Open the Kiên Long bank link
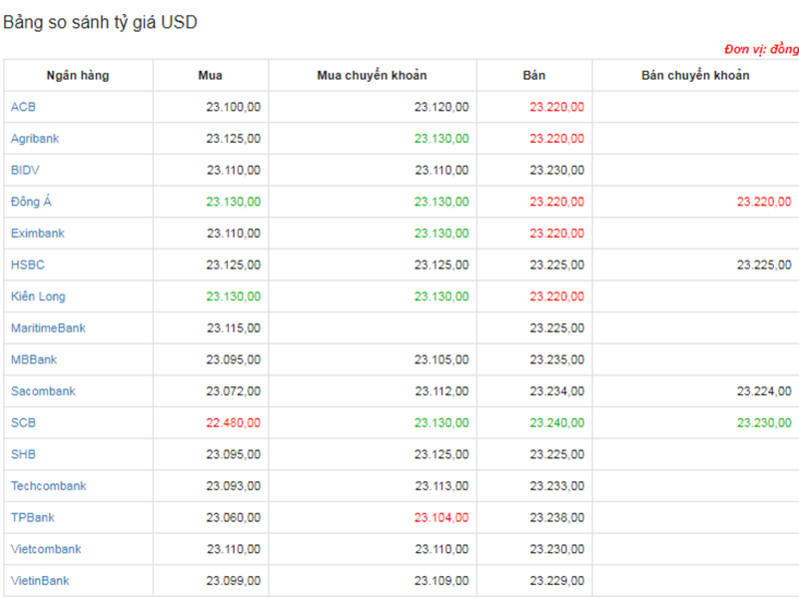Screen dimensions: 799x598 [x=38, y=297]
